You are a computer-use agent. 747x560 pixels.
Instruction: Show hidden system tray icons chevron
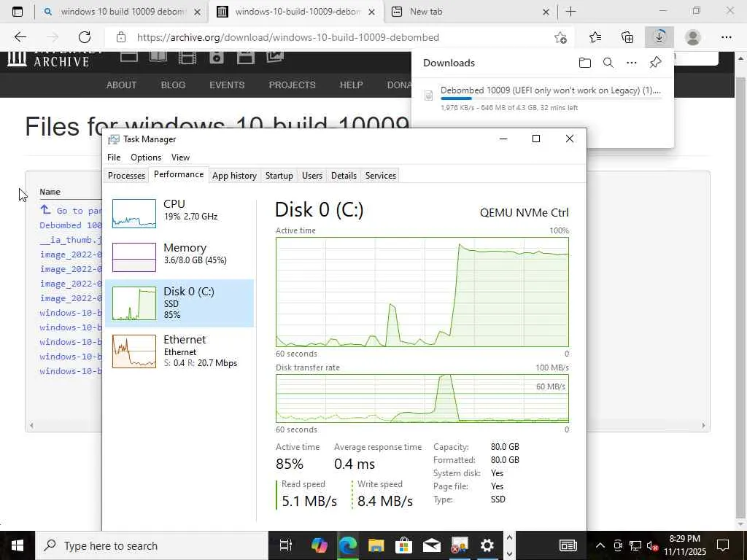click(600, 545)
